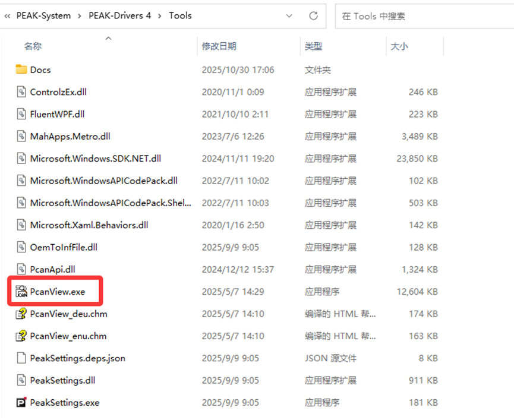This screenshot has width=514, height=420.
Task: Click the 2024/12/12 15:37 date cell
Action: click(x=238, y=269)
